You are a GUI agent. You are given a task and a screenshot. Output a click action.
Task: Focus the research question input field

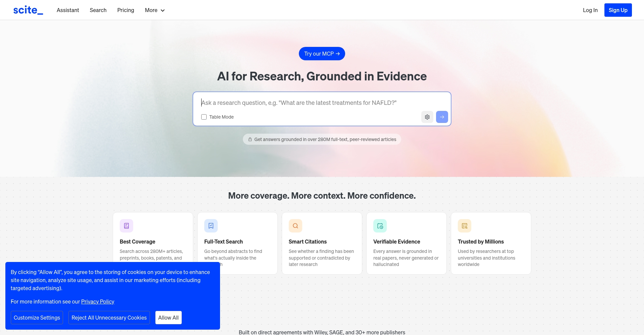click(x=321, y=103)
